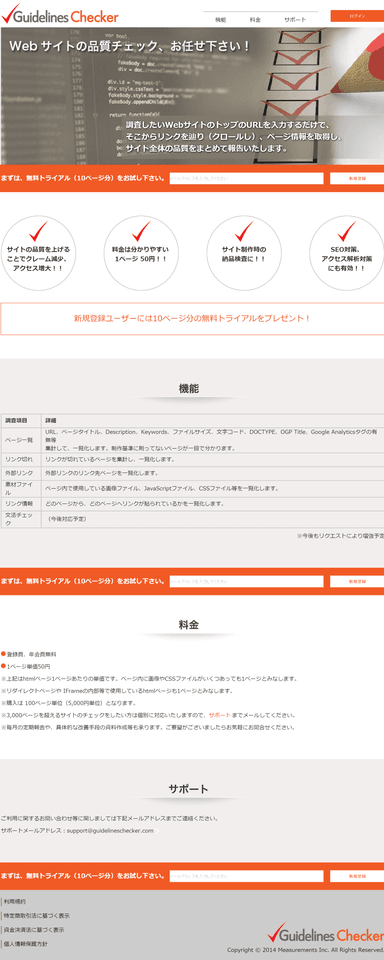The height and width of the screenshot is (960, 384).
Task: Click the checkmark circle about 納品検査に
Action: 244,253
